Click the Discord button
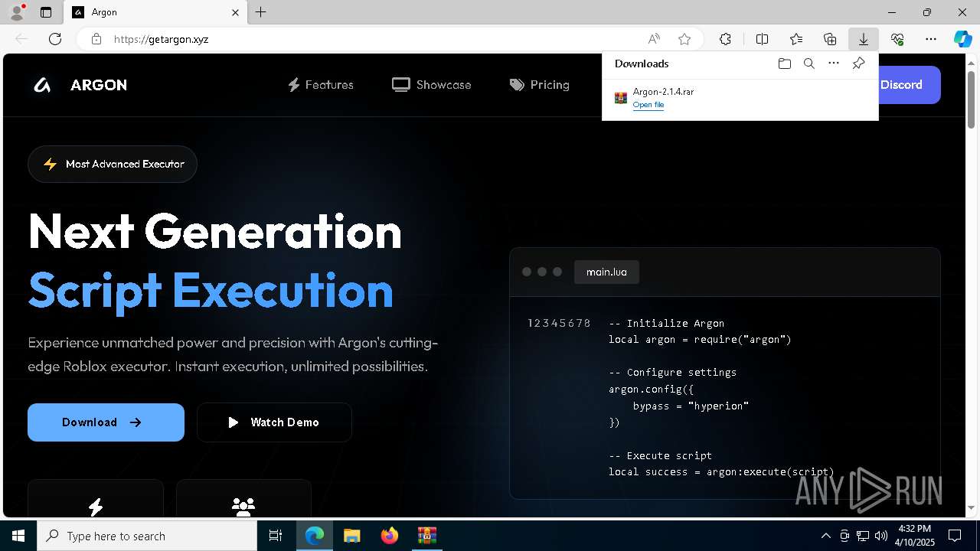 (x=908, y=85)
